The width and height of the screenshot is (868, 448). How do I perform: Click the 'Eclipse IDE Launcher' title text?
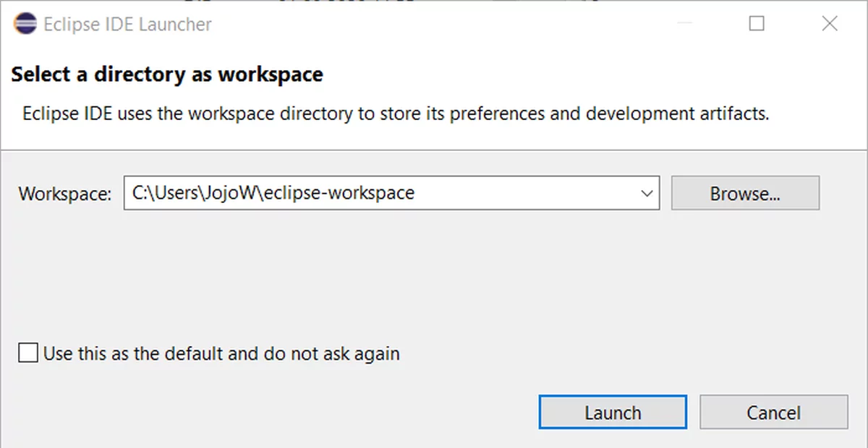point(127,25)
